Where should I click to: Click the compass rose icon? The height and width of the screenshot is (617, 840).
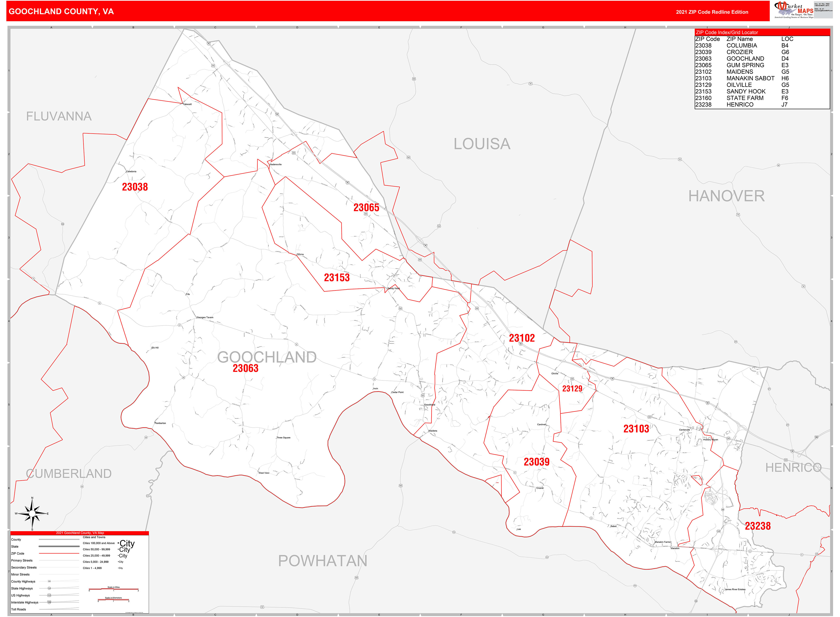pos(32,514)
